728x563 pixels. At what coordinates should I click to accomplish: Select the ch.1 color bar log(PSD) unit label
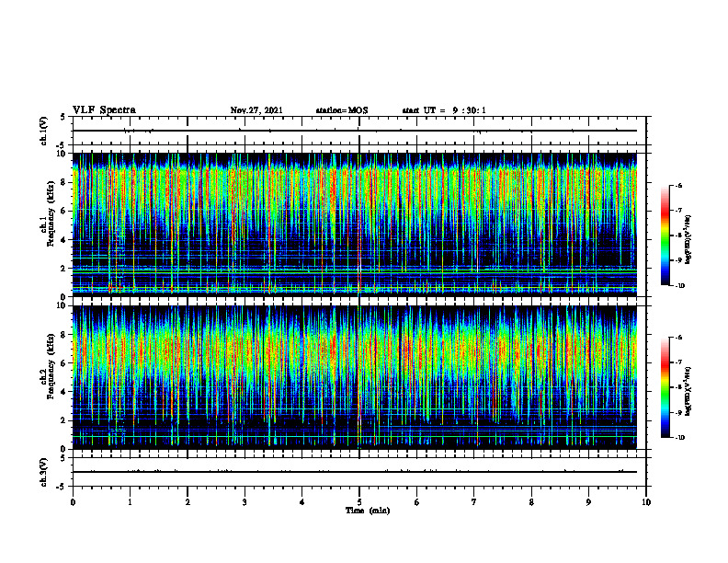point(688,239)
